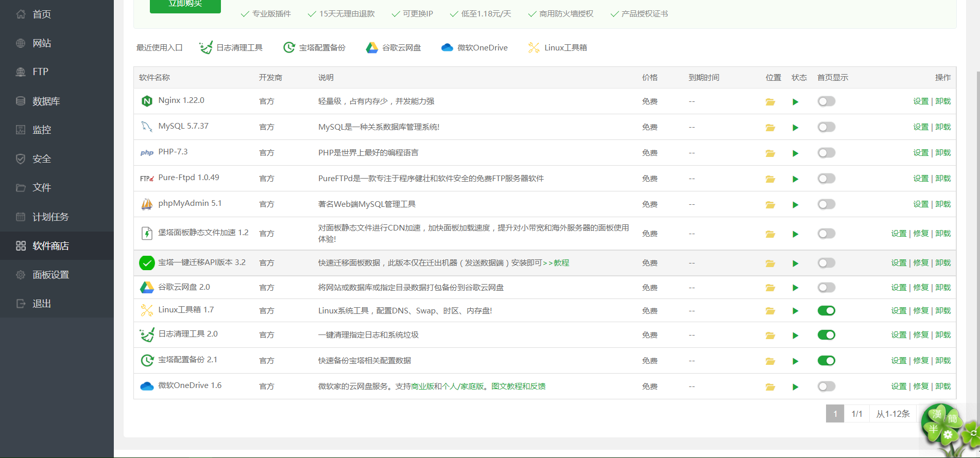Click 卸载 for MySQL 5.7.37

(943, 127)
